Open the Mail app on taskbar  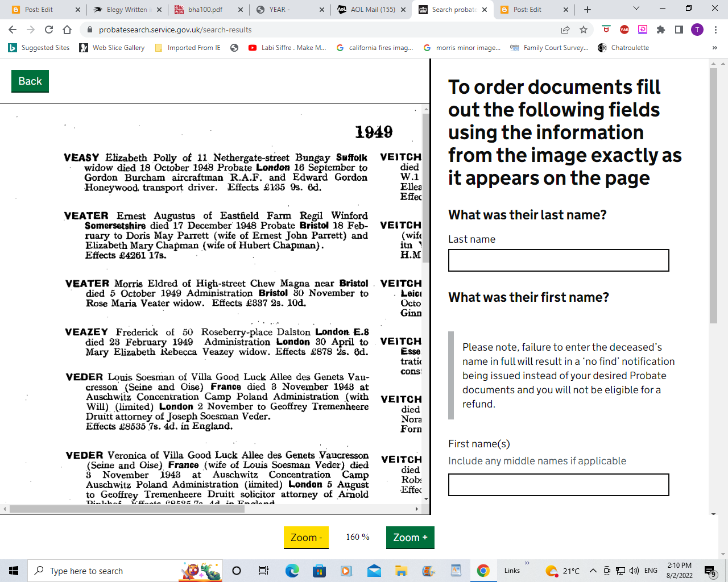(374, 571)
